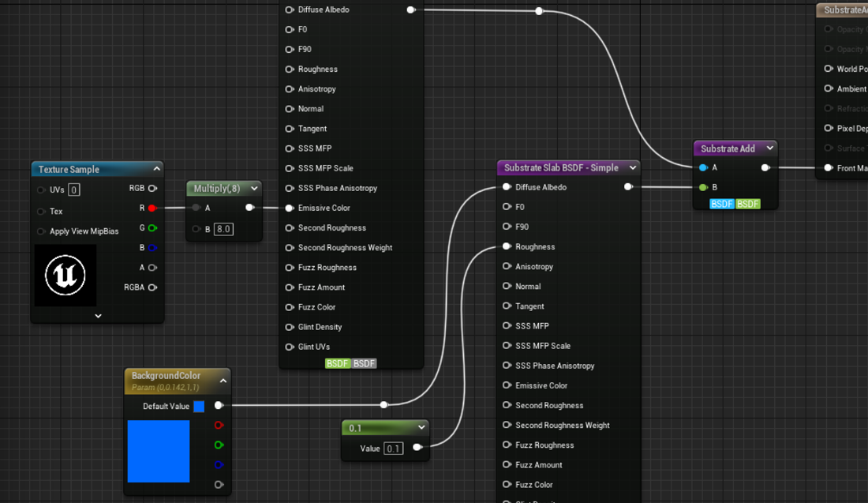Click the RGBA output pin on Texture Sample
The image size is (868, 503).
tap(152, 287)
